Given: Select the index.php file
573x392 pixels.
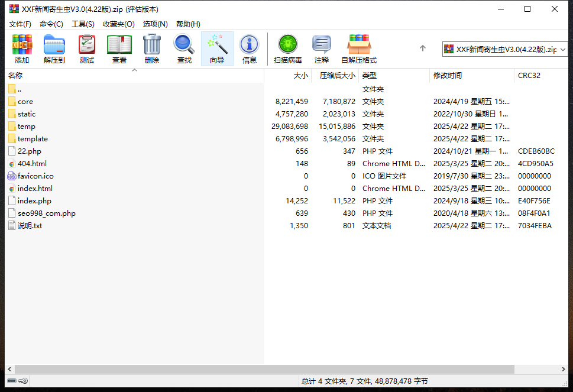Looking at the screenshot, I should 34,201.
